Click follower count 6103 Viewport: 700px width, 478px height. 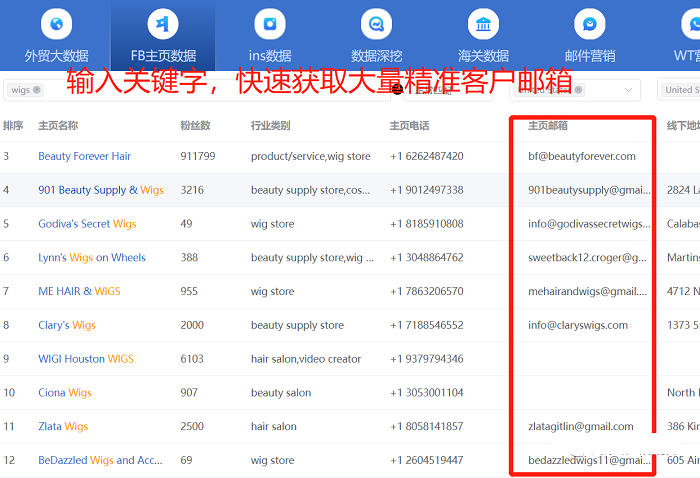[x=192, y=359]
